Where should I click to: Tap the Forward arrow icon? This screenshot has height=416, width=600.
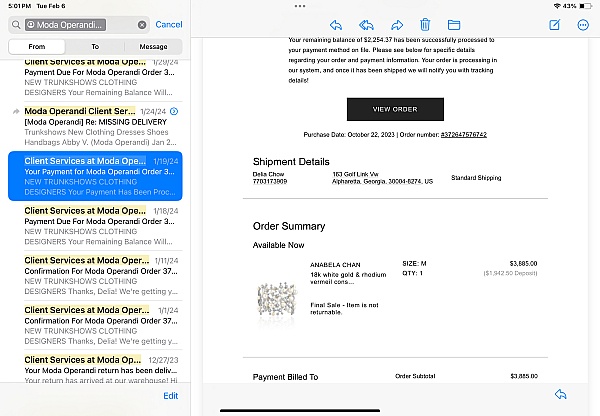(x=397, y=25)
